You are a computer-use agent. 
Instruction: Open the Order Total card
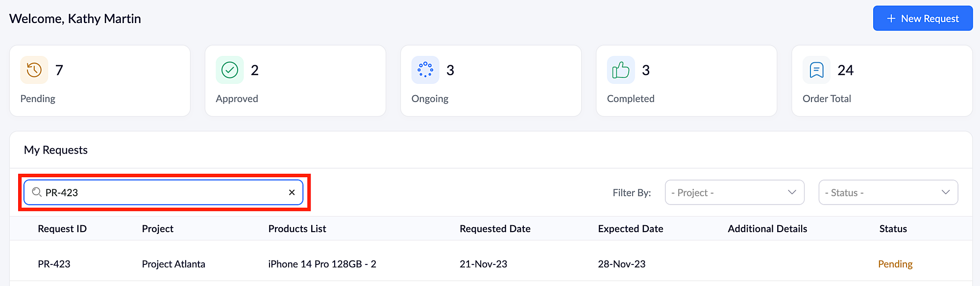tap(882, 81)
